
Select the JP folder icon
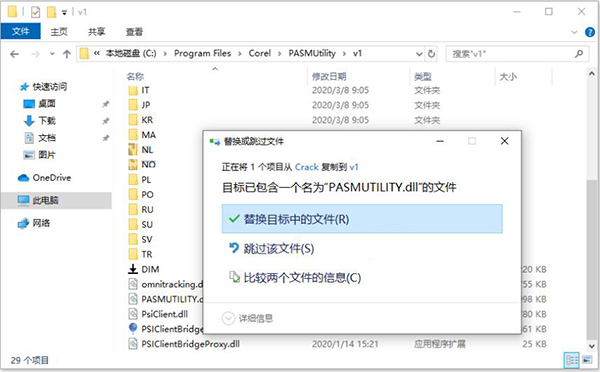click(x=133, y=105)
